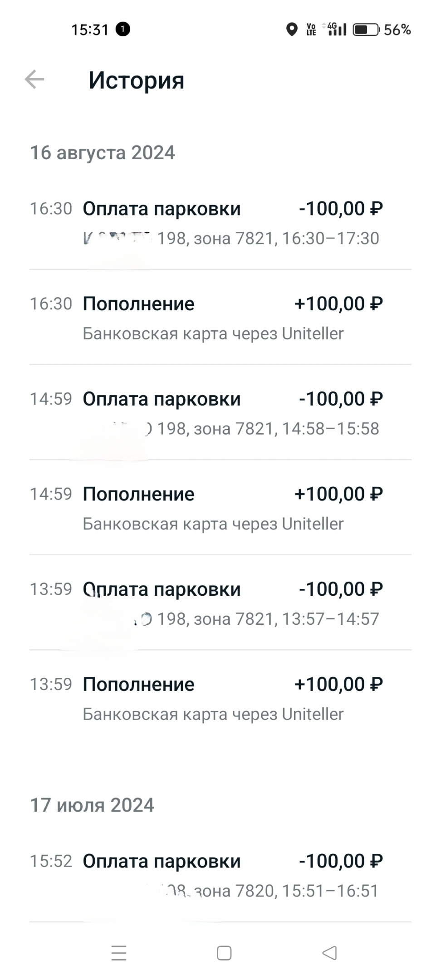Tap the back arrow next to История
441x980 pixels.
(34, 80)
